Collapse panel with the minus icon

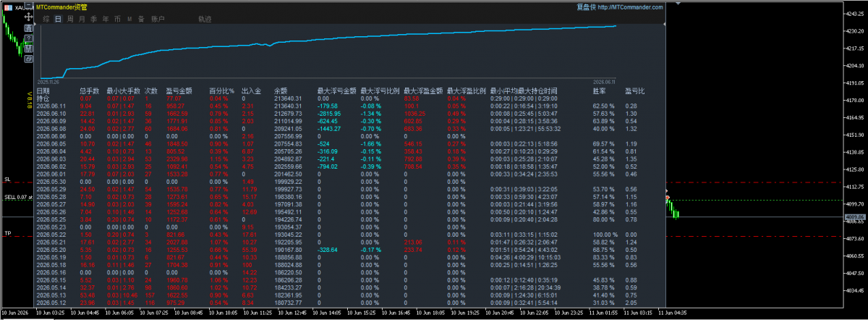28,4
